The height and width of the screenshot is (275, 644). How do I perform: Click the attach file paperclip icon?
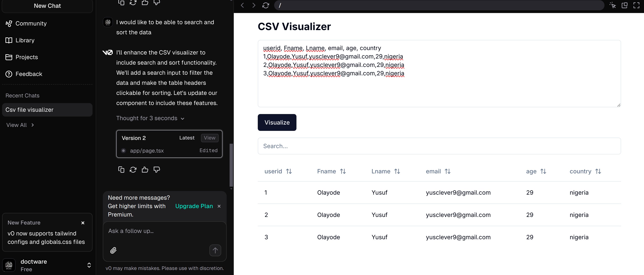113,250
